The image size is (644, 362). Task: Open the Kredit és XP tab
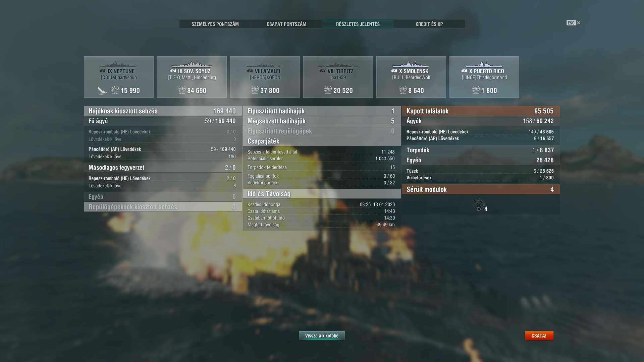(x=429, y=24)
